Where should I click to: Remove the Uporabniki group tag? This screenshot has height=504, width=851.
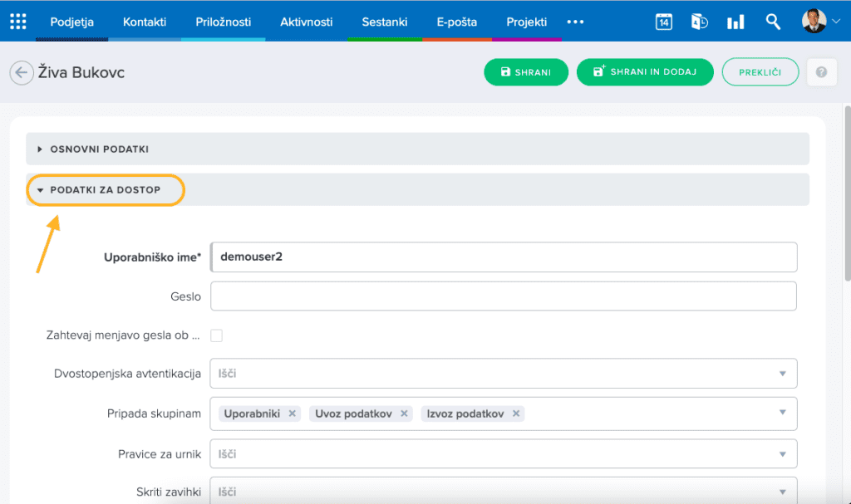293,413
